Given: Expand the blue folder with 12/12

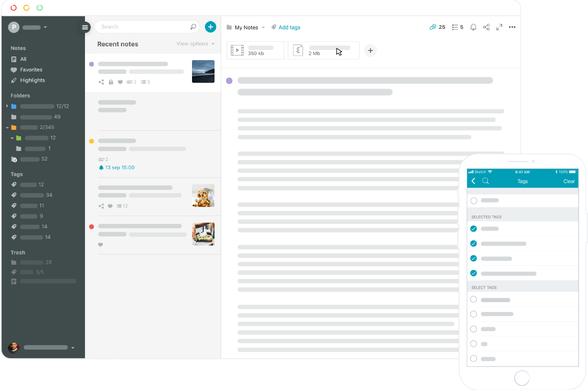Looking at the screenshot, I should (x=7, y=106).
